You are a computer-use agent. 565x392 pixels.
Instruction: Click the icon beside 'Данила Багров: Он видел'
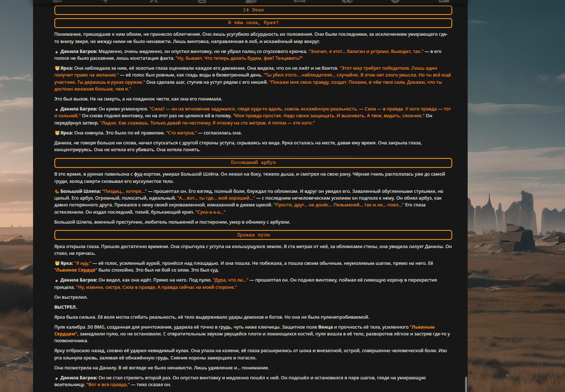pyautogui.click(x=57, y=280)
